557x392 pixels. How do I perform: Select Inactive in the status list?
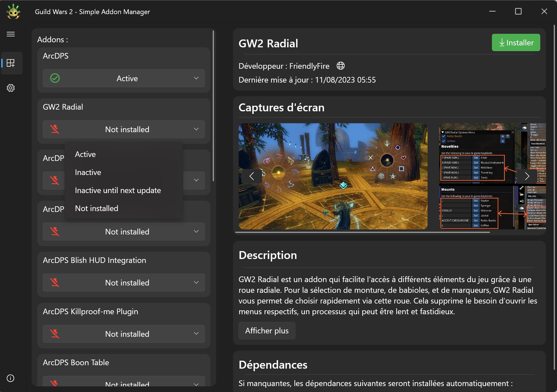click(x=88, y=172)
